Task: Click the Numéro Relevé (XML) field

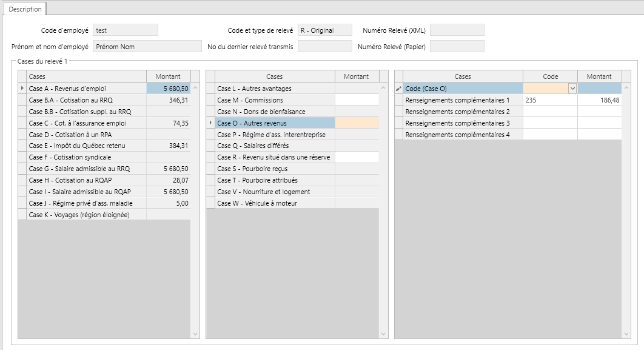Action: click(457, 30)
